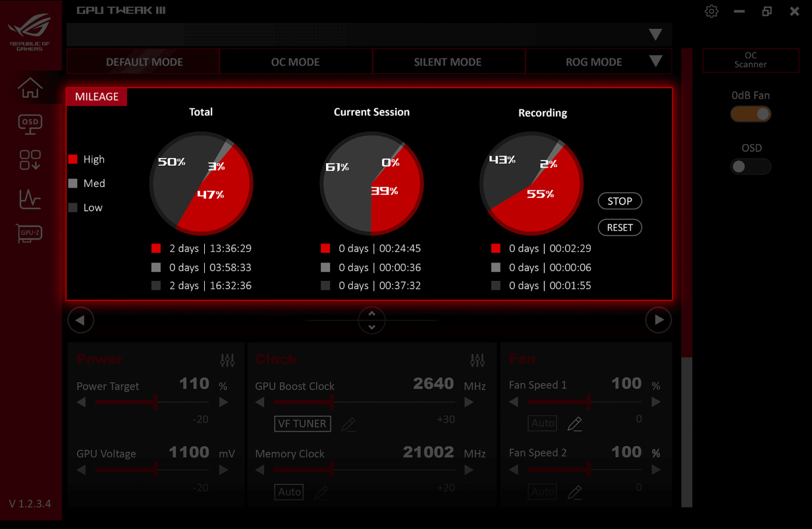
Task: Click the Power Target slider handle
Action: (x=155, y=402)
